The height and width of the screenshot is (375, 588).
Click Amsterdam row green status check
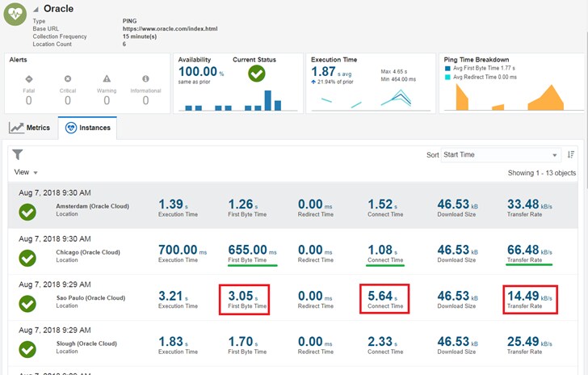click(x=27, y=211)
